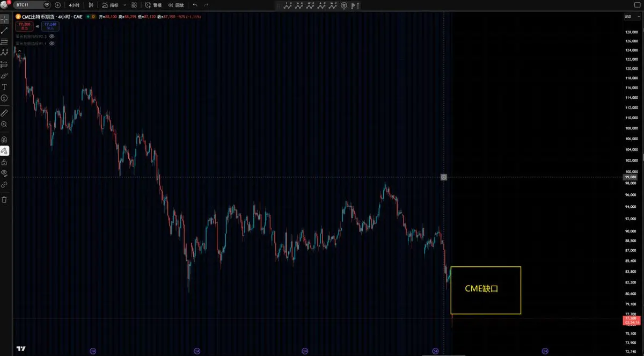This screenshot has height=356, width=644.
Task: Toggle visibility eye of the V1.1 indicator
Action: pyautogui.click(x=52, y=43)
